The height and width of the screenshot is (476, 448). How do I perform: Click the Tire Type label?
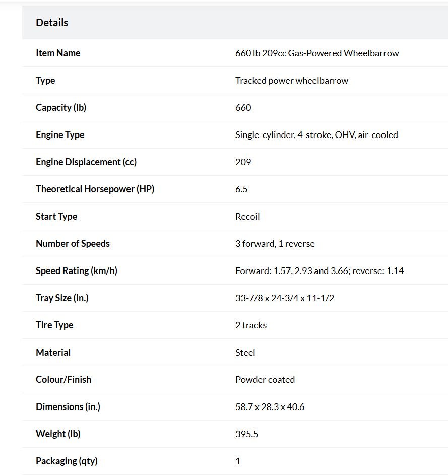(54, 325)
